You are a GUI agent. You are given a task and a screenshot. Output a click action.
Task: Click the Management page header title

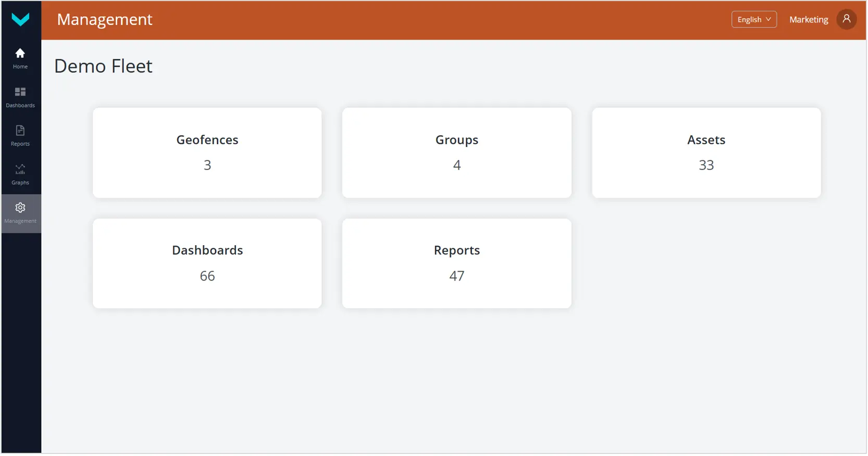coord(105,19)
